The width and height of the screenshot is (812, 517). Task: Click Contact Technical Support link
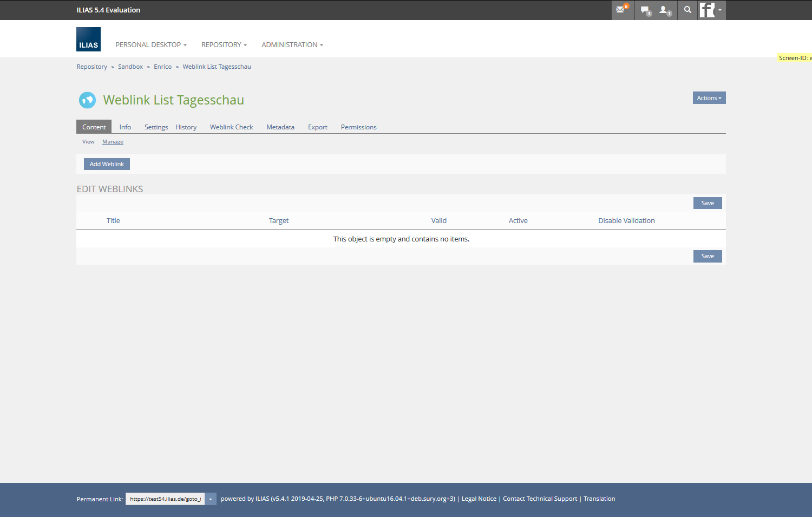coord(540,499)
